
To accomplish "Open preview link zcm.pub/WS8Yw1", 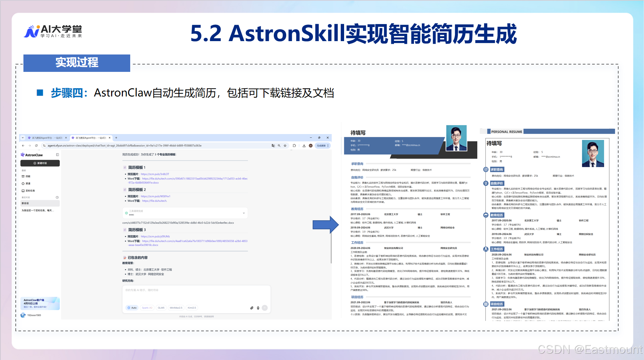I will point(156,196).
